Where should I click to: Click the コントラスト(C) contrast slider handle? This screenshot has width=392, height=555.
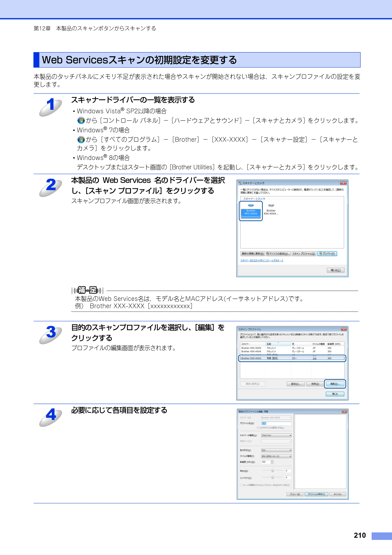pyautogui.click(x=273, y=477)
